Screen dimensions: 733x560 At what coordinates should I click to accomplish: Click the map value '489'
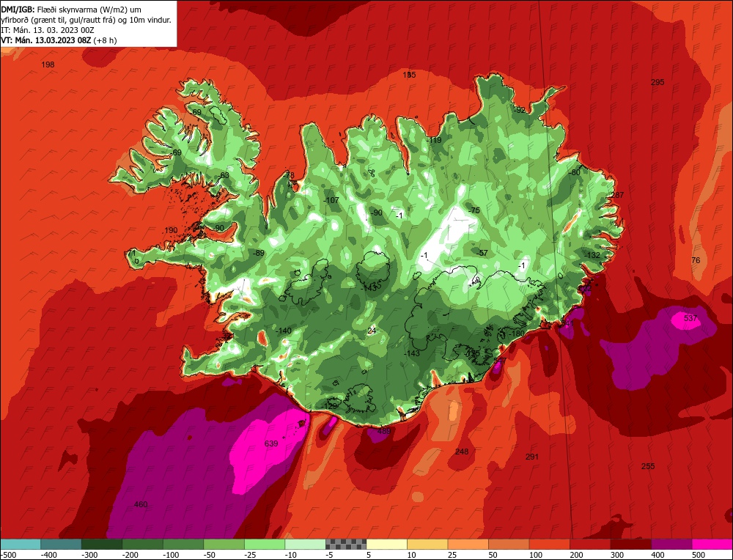(x=384, y=432)
